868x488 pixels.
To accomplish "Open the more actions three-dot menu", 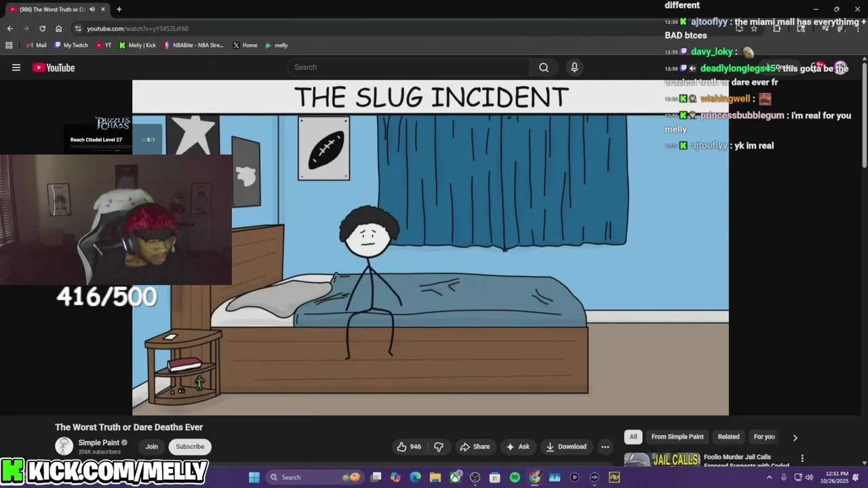I will (605, 447).
